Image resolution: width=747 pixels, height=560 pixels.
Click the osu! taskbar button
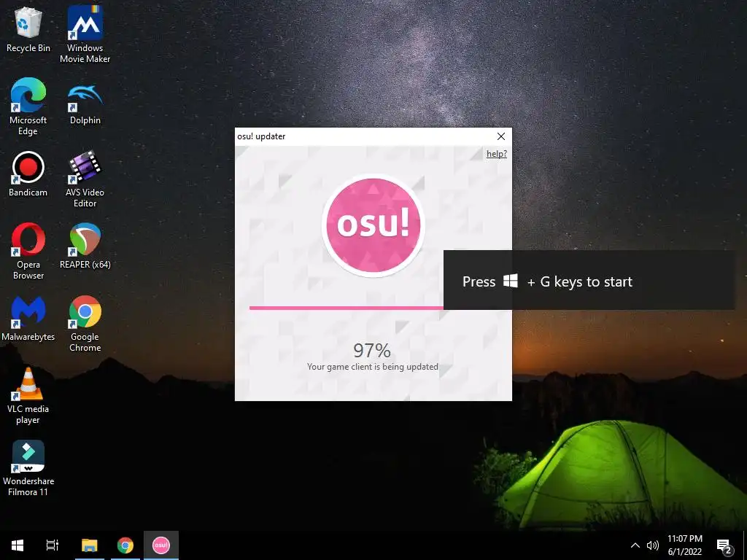tap(161, 545)
